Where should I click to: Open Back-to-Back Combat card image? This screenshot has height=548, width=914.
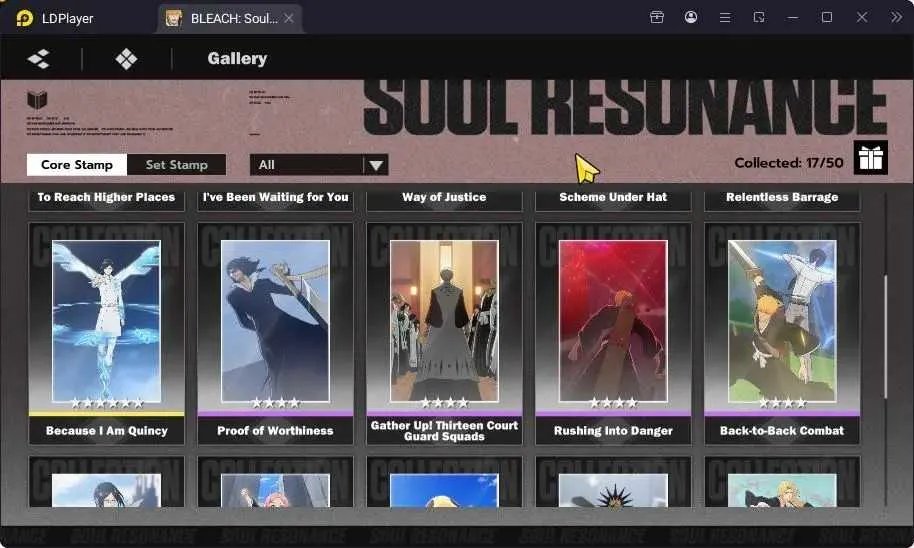pyautogui.click(x=782, y=321)
